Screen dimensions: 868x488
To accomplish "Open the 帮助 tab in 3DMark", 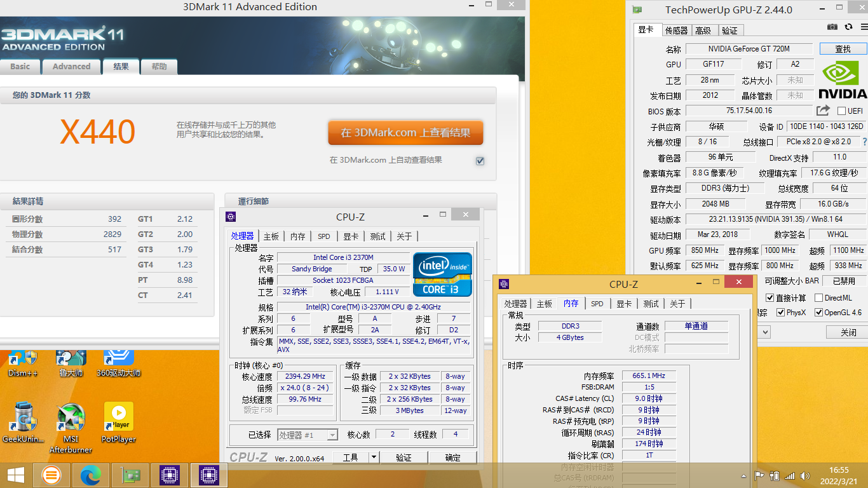I will click(x=159, y=66).
